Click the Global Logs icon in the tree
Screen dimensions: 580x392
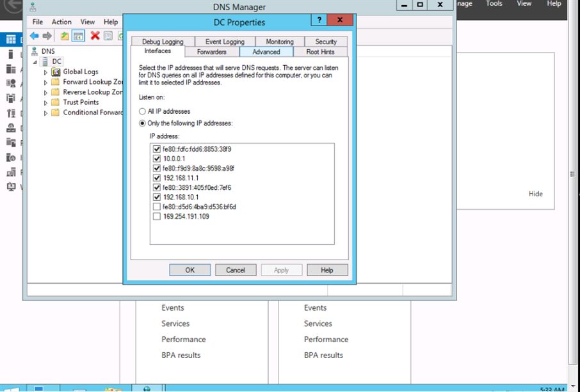[x=56, y=72]
